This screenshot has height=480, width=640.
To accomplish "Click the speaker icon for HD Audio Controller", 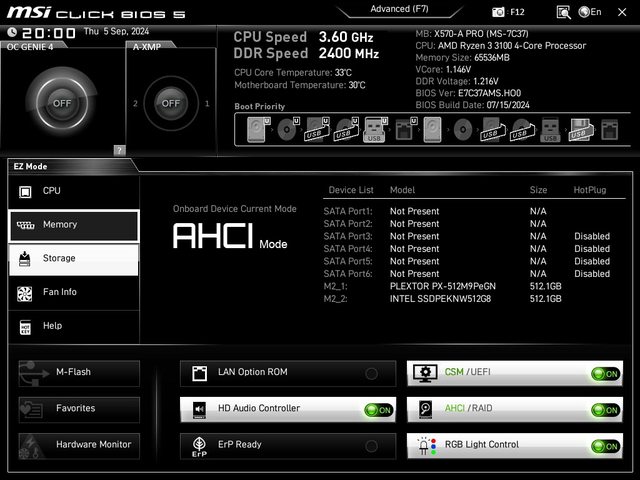I will [198, 409].
